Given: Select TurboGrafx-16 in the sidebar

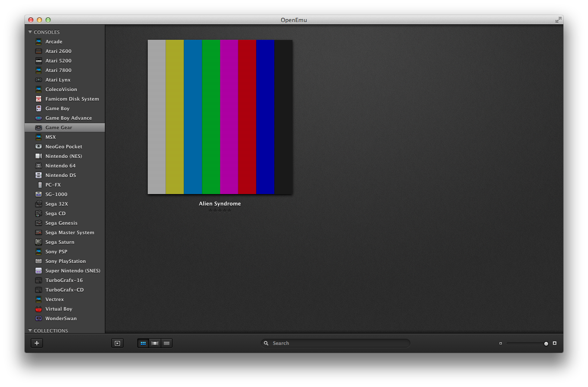Looking at the screenshot, I should tap(65, 280).
